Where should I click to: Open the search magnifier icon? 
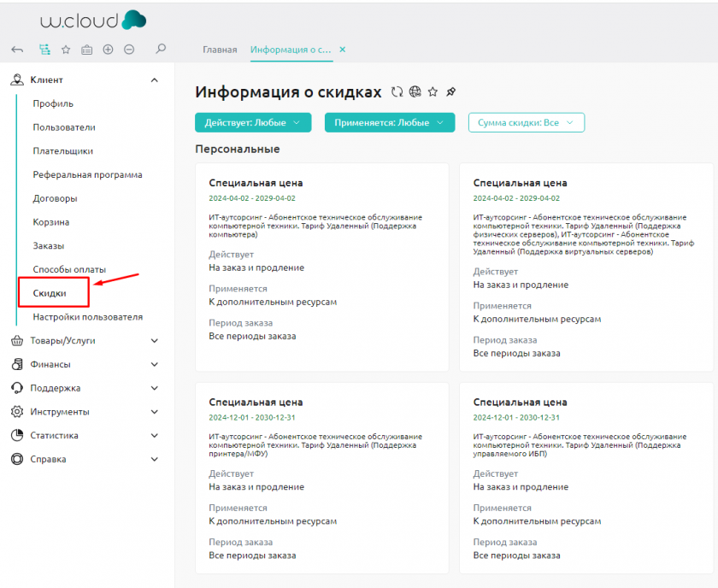point(161,50)
